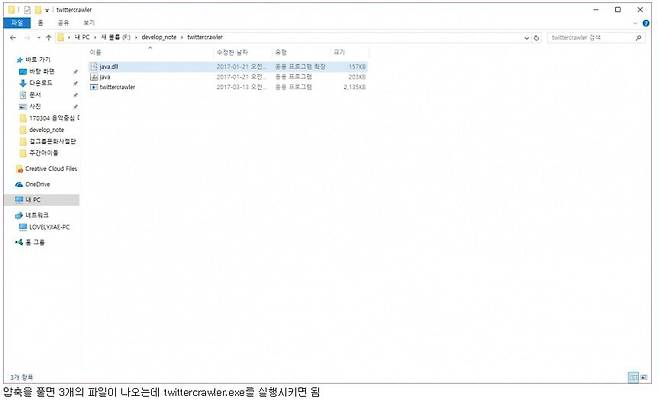Switch to details view at bottom right
658x402 pixels.
634,376
